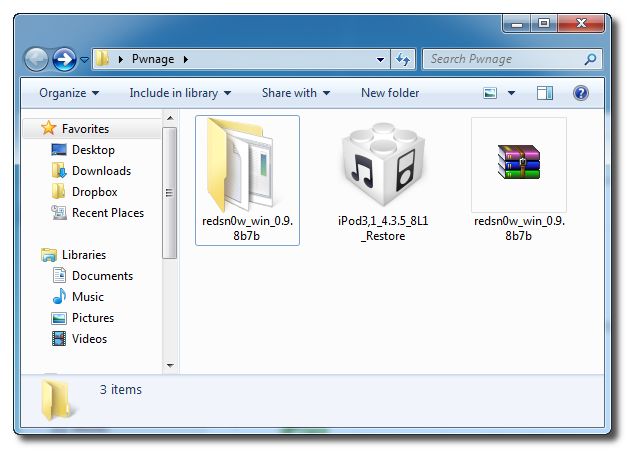Click the Forward navigation arrow

click(x=64, y=59)
